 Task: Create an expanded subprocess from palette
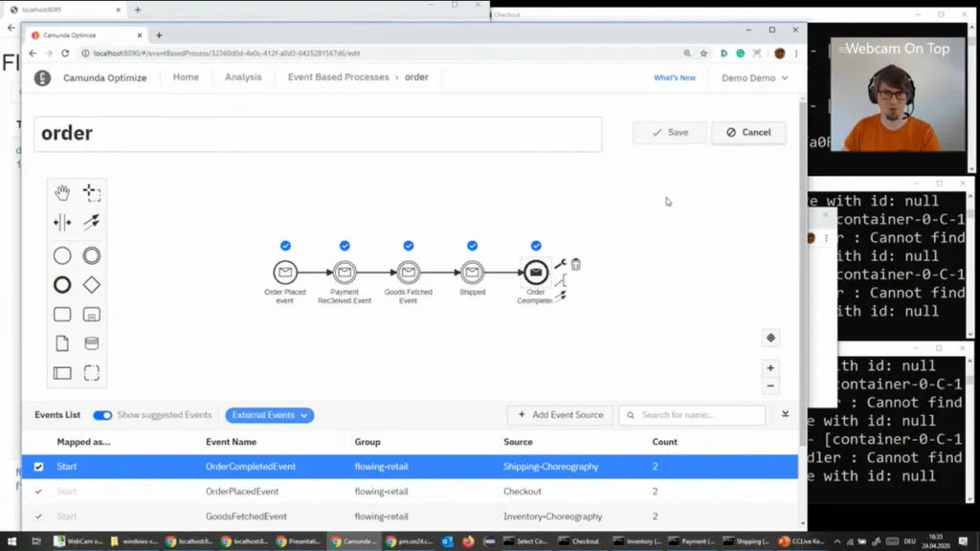coord(91,314)
